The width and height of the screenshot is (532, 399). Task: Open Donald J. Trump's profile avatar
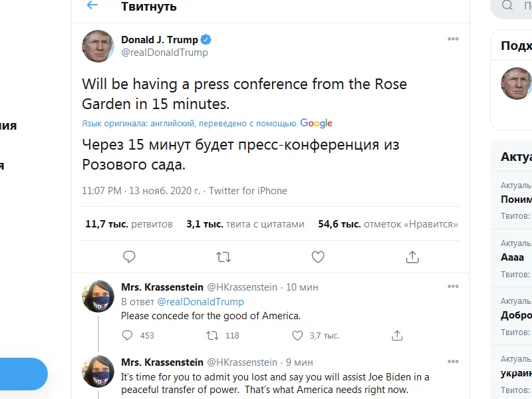coord(98,47)
